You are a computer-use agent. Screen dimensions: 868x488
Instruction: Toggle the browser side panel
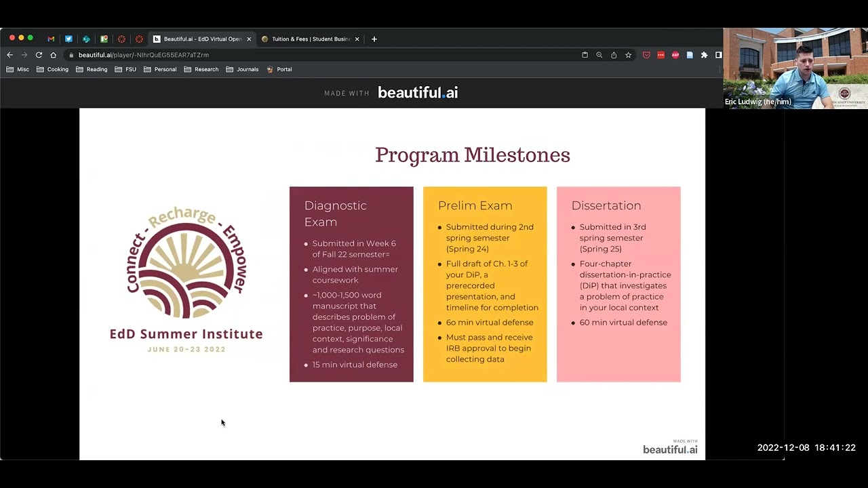point(719,55)
